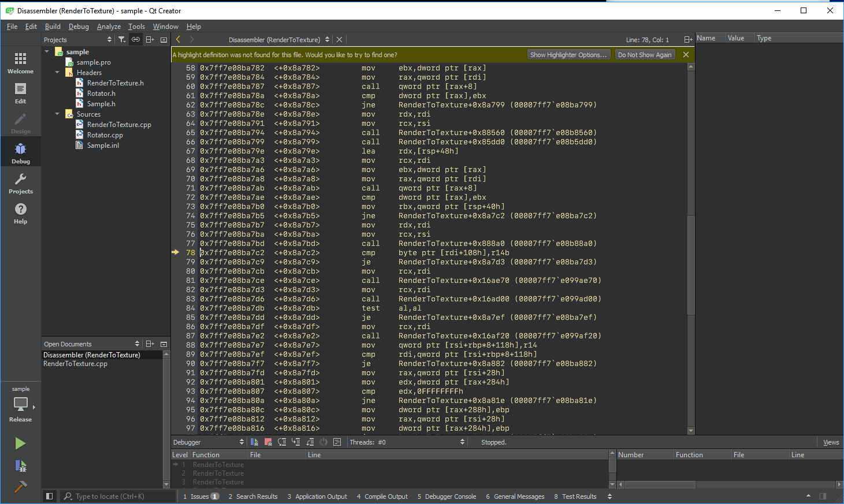Click the Type to locate field

(x=118, y=496)
